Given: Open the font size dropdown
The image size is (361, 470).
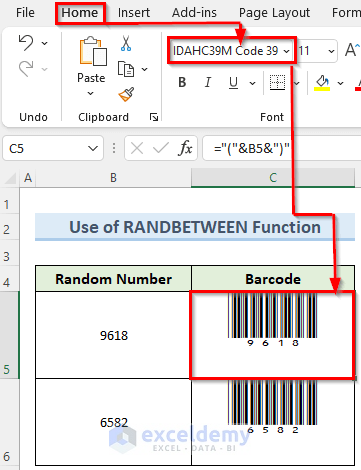Looking at the screenshot, I should coord(331,51).
